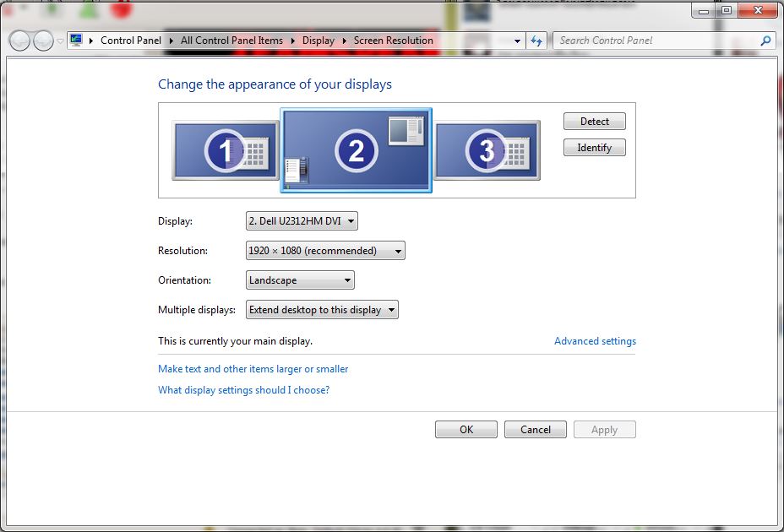Select monitor 3 in display arrangement
Screen dimensions: 784x532
coord(487,150)
